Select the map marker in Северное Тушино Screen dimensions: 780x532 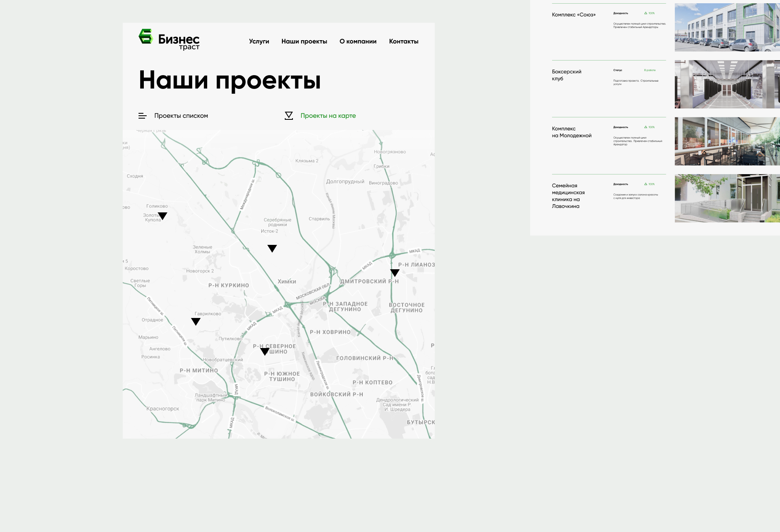265,351
